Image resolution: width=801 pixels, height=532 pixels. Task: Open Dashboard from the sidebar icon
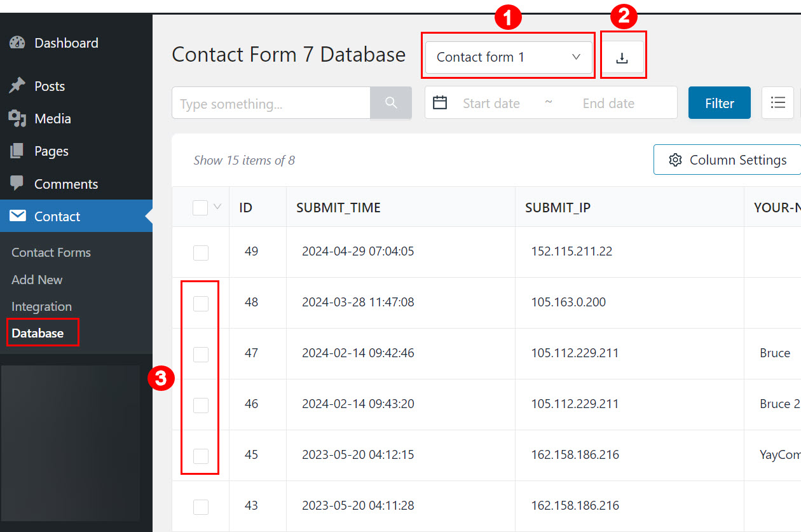(x=17, y=43)
